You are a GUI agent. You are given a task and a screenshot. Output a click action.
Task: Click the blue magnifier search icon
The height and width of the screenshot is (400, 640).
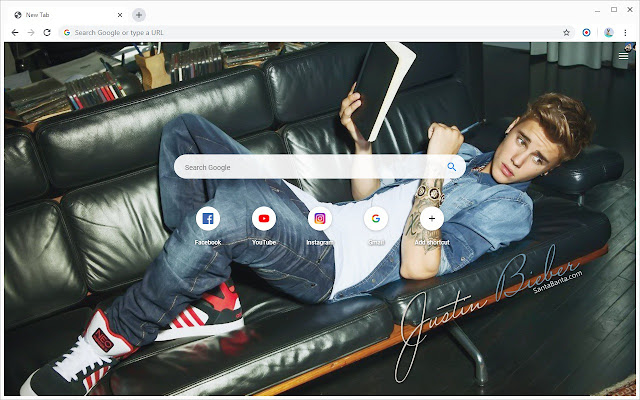coord(451,167)
